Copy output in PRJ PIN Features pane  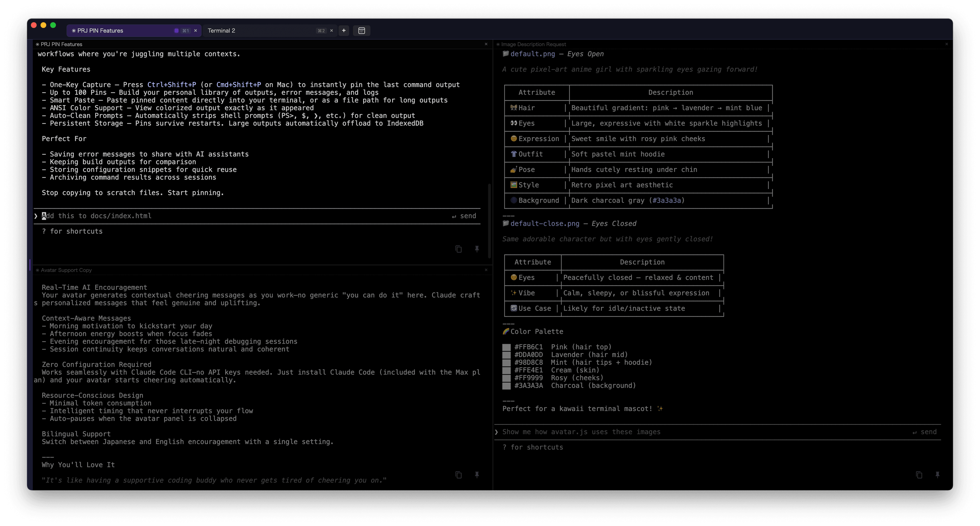(x=458, y=249)
